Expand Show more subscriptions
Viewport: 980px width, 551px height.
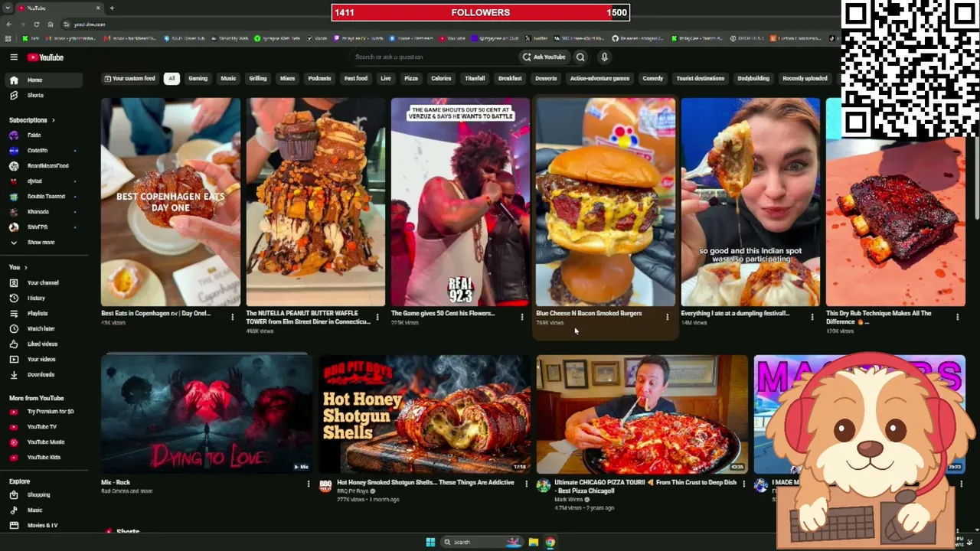[42, 242]
